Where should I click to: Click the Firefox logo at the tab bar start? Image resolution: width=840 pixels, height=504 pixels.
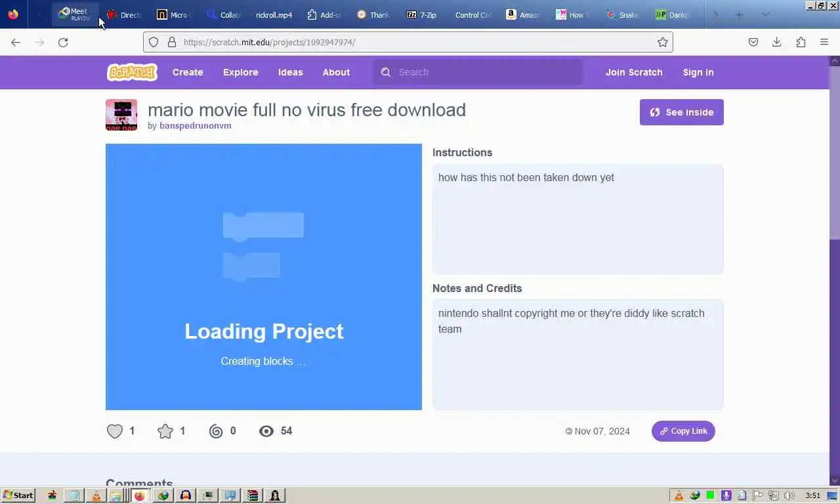tap(13, 14)
